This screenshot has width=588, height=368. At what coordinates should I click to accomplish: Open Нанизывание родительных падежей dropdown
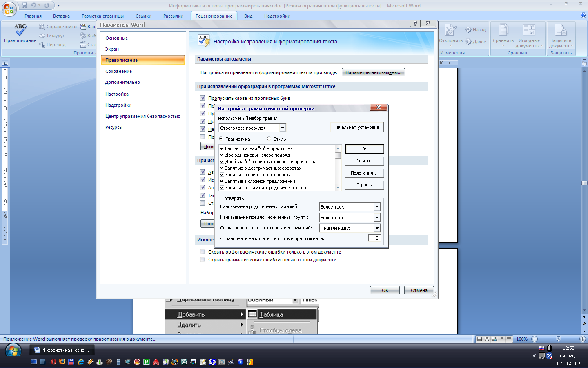[377, 207]
